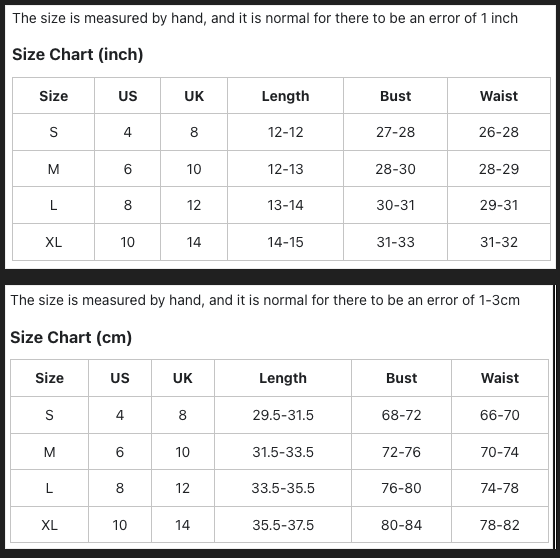Click the Waist header in inch chart

tap(499, 96)
